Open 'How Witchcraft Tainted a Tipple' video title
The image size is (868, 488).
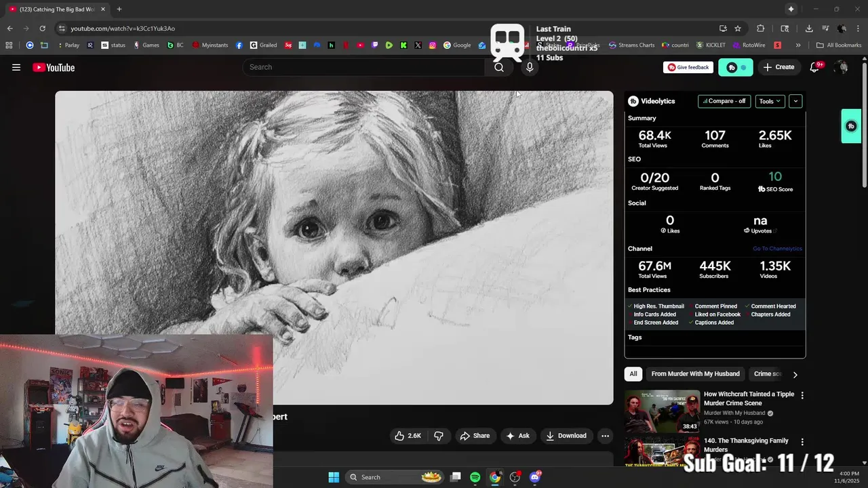(x=749, y=399)
